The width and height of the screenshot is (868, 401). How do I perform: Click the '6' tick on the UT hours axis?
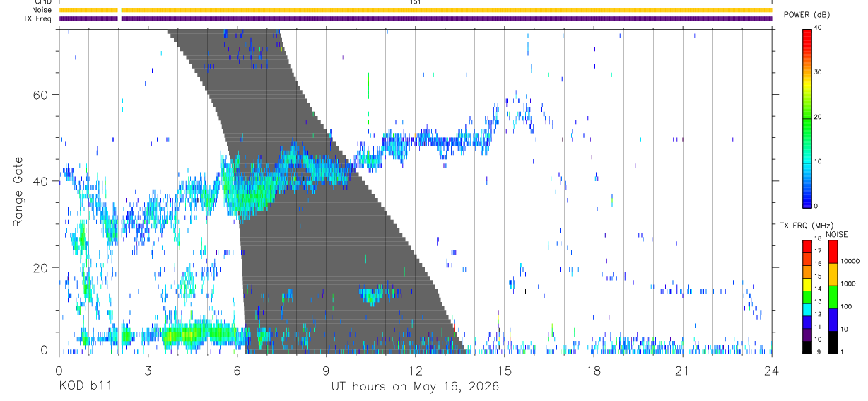[x=237, y=371]
